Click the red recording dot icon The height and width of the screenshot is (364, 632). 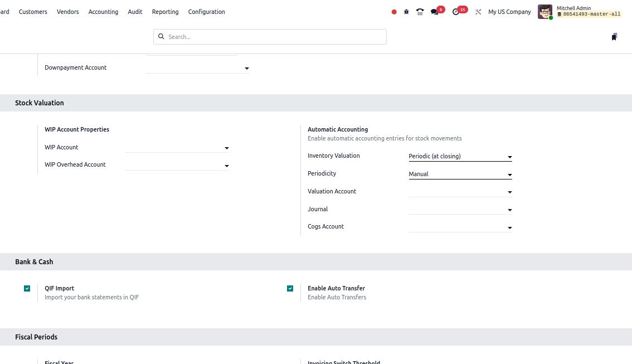point(394,12)
